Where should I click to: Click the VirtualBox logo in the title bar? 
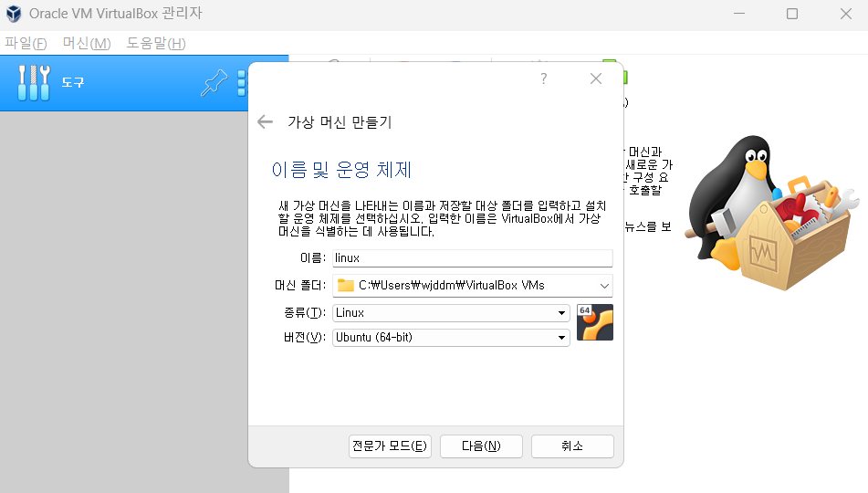click(14, 14)
